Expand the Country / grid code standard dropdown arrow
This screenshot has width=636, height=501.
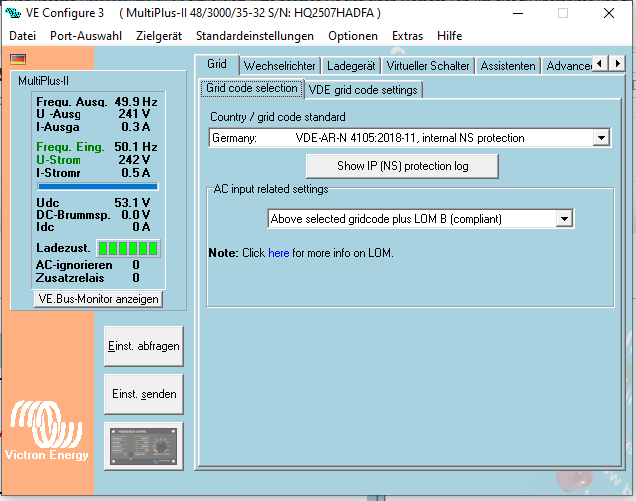[x=601, y=138]
